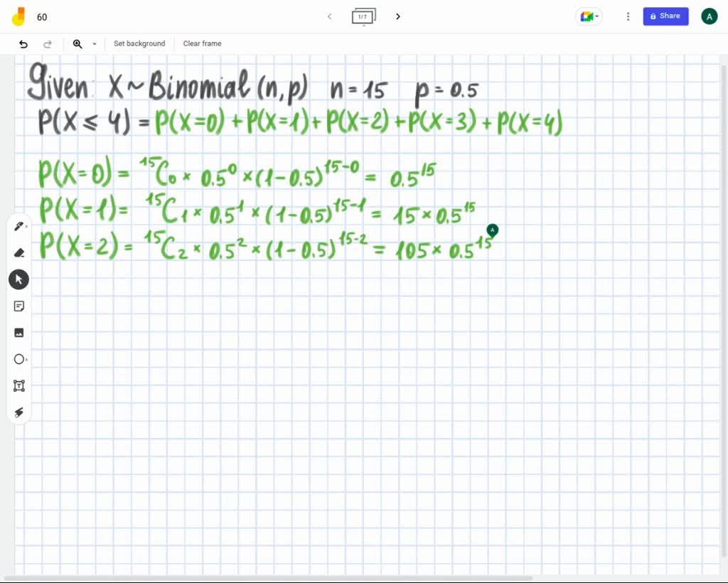Redo the undone action

coord(48,43)
